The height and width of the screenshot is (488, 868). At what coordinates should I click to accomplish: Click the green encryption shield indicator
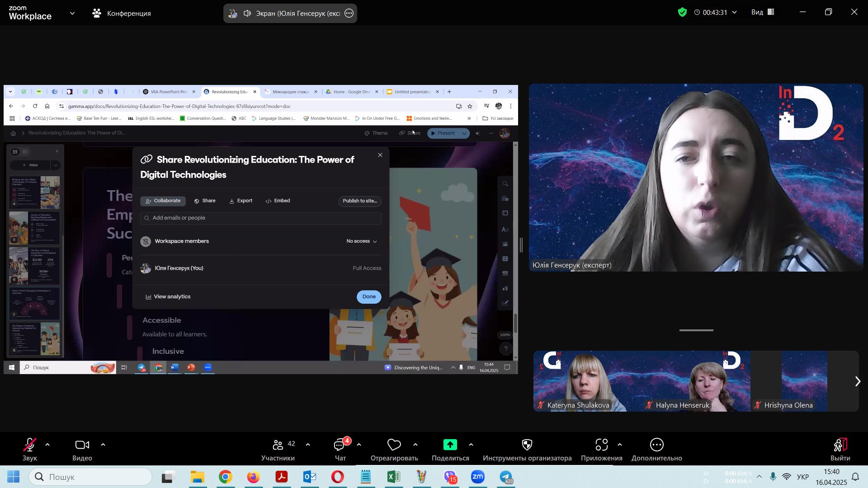pos(683,12)
